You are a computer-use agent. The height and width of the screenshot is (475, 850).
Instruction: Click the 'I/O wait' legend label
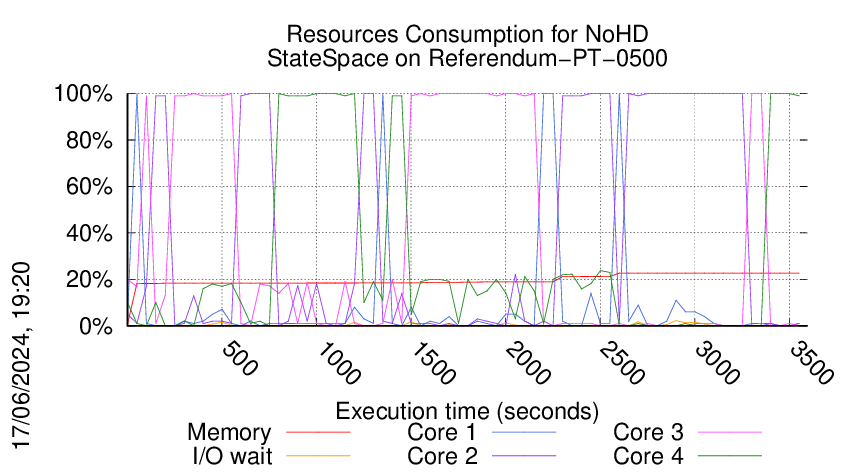233,456
